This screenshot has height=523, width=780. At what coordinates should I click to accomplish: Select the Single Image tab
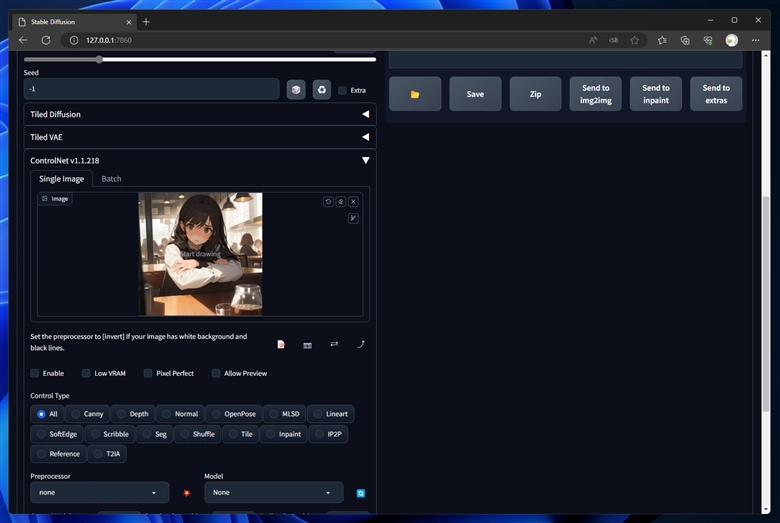coord(61,179)
